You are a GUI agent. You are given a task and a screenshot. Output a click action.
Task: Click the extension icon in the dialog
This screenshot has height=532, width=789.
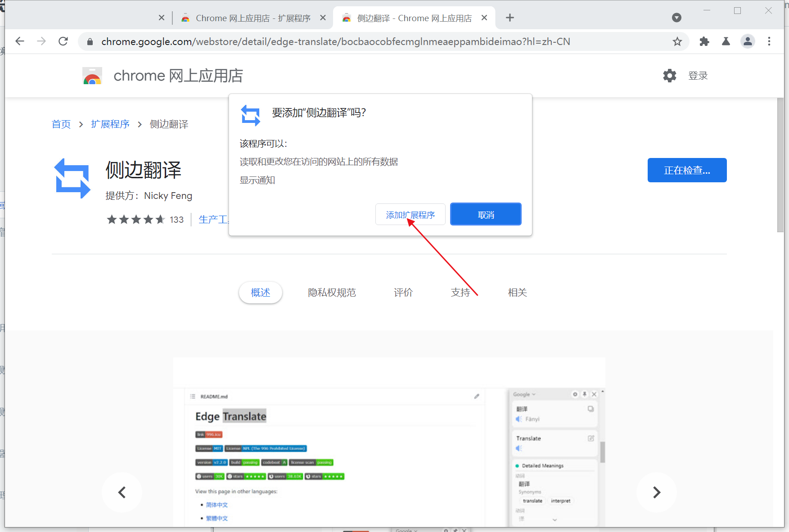tap(251, 115)
